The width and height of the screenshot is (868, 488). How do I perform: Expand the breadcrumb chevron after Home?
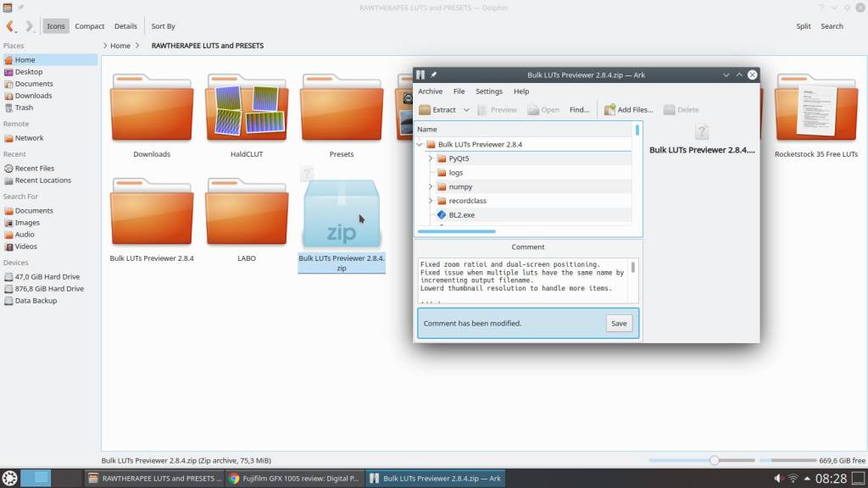pos(138,46)
